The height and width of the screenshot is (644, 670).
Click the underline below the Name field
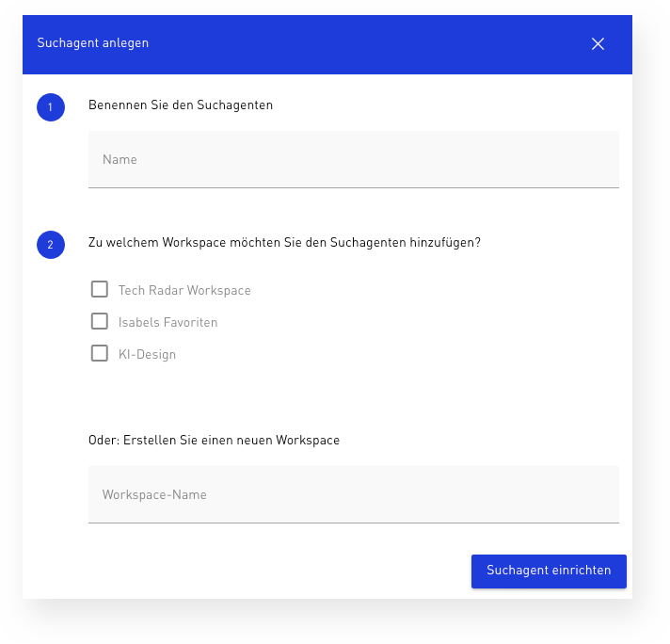click(x=354, y=187)
